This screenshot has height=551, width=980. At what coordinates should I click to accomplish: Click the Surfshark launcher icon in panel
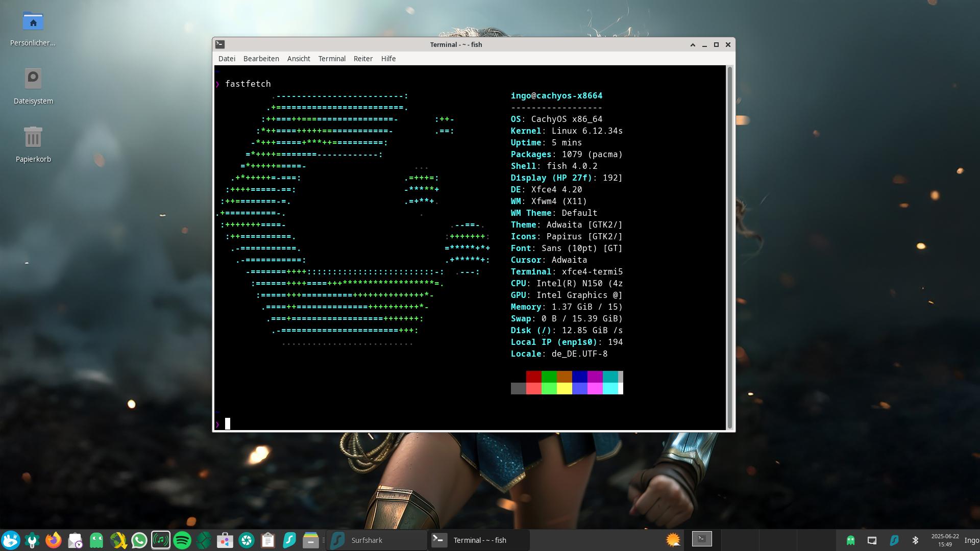coord(289,540)
